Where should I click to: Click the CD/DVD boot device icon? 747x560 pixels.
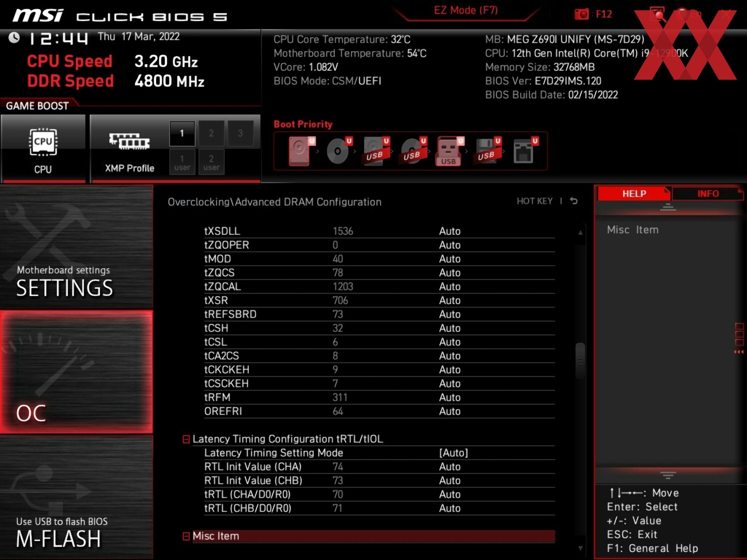click(339, 151)
